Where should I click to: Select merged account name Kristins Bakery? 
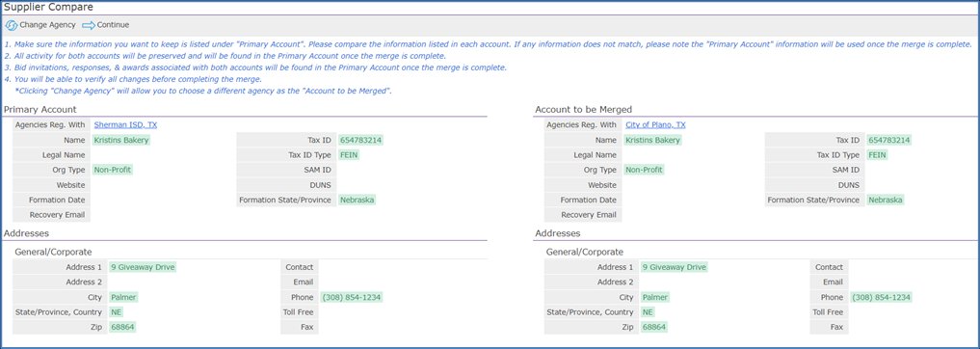(x=652, y=140)
